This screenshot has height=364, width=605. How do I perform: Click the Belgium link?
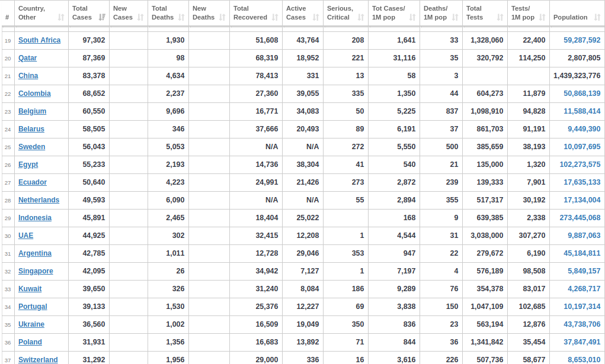tap(32, 111)
